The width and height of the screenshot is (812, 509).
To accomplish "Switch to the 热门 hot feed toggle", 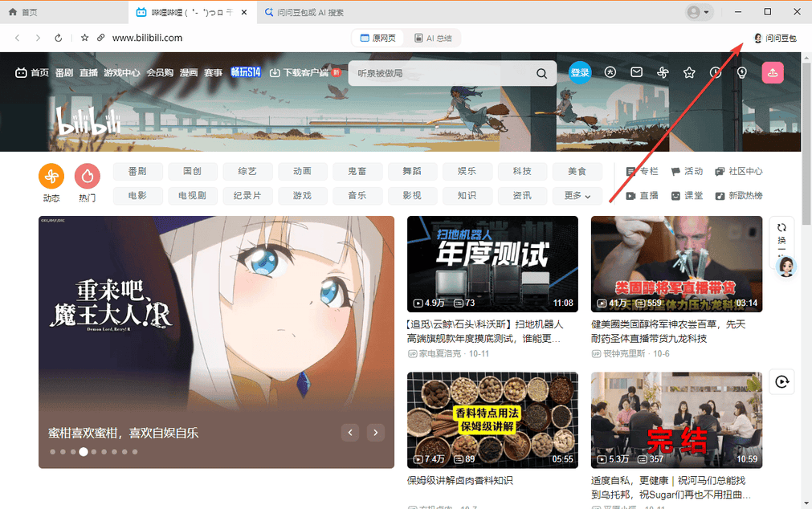I will (x=88, y=176).
